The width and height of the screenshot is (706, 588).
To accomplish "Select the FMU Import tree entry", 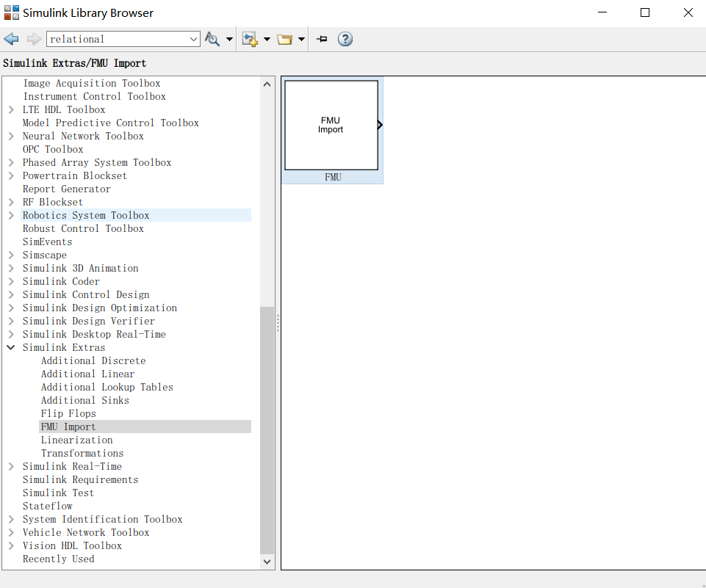I will [145, 427].
